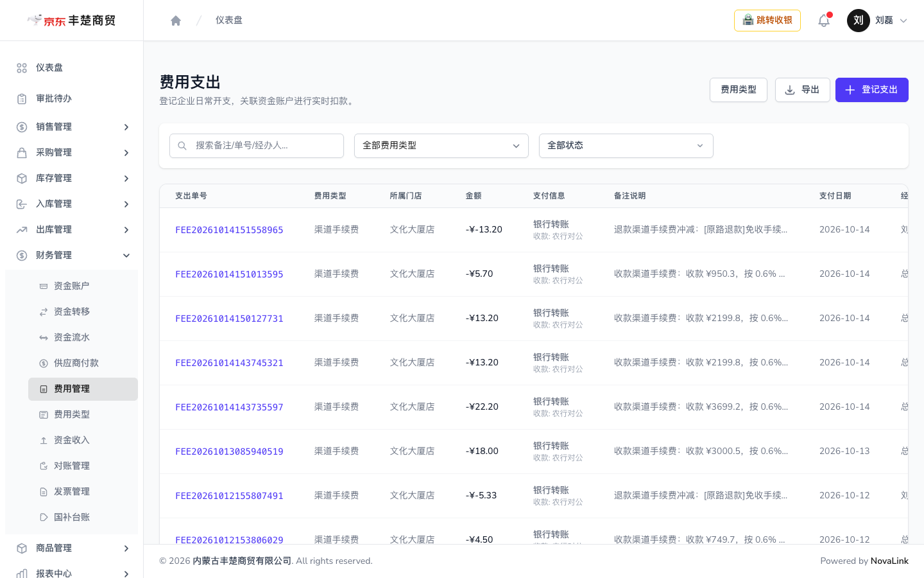The height and width of the screenshot is (578, 924).
Task: Focus the 搜索备注/单号/经办人 search field
Action: [x=257, y=146]
